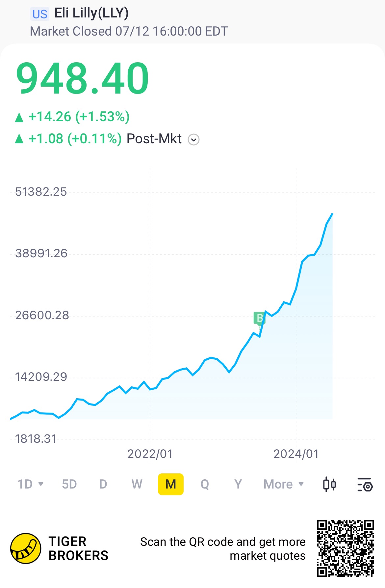Tap the 948.40 price figure
Screen dimensions: 385x588
tap(83, 79)
